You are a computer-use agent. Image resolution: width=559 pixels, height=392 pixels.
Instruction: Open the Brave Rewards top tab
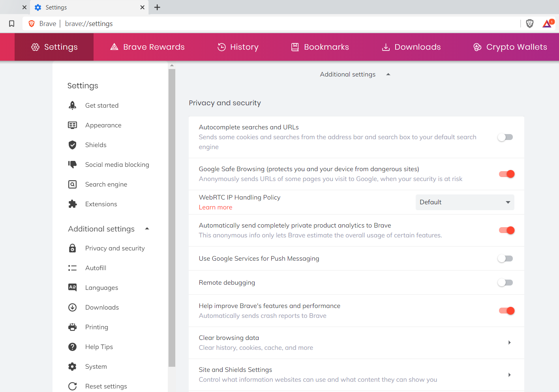[147, 47]
